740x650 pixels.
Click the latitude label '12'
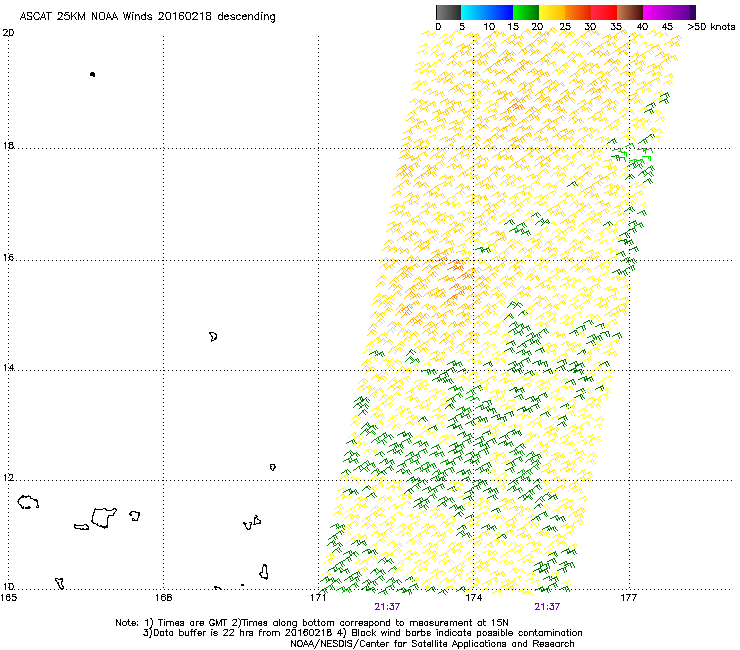click(x=8, y=478)
